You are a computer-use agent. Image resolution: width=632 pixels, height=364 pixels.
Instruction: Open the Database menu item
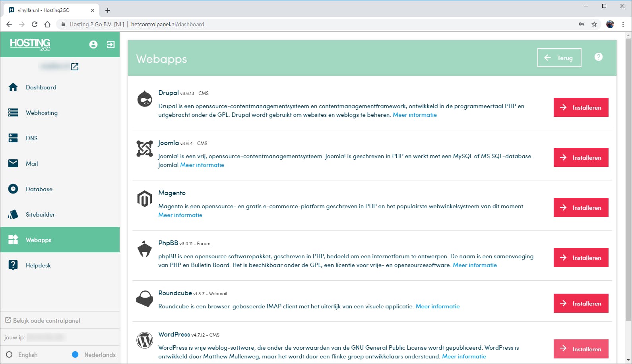pyautogui.click(x=39, y=189)
